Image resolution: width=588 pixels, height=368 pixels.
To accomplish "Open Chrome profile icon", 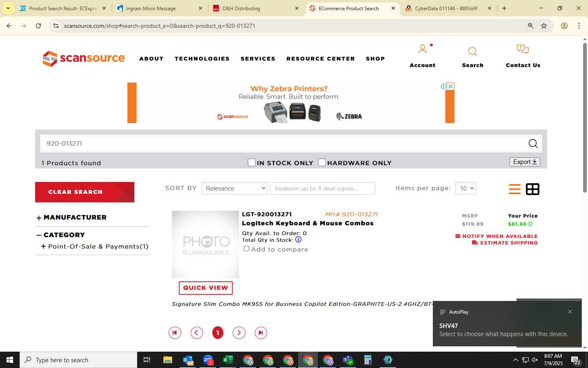I will (564, 26).
